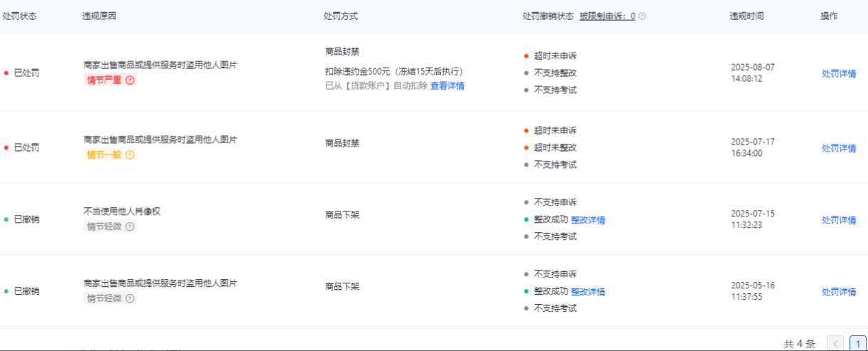This screenshot has height=351, width=868.
Task: Go to previous page using left arrow
Action: click(837, 344)
